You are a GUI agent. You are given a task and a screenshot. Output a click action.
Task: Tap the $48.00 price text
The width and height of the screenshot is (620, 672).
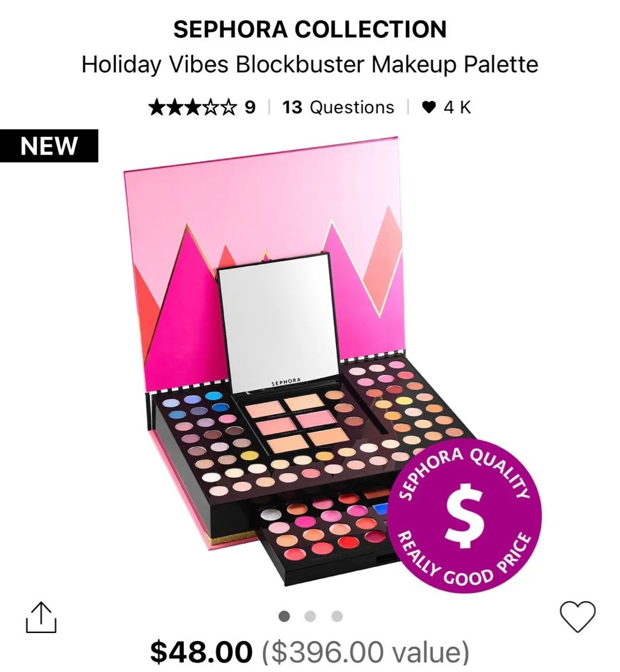(201, 652)
